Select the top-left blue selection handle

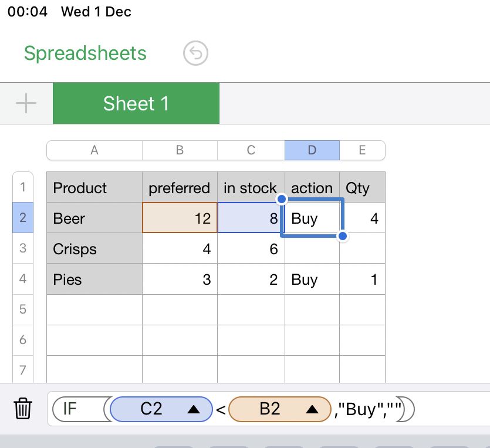tap(282, 199)
